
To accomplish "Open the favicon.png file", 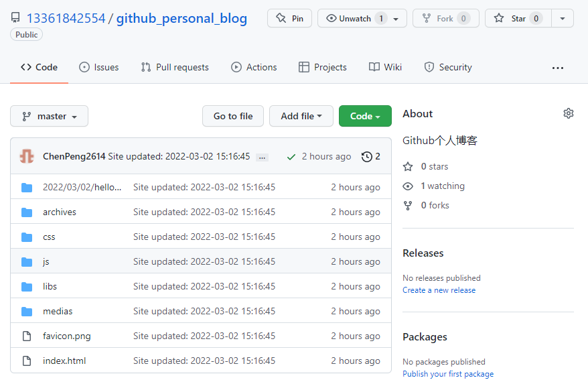I will click(67, 336).
